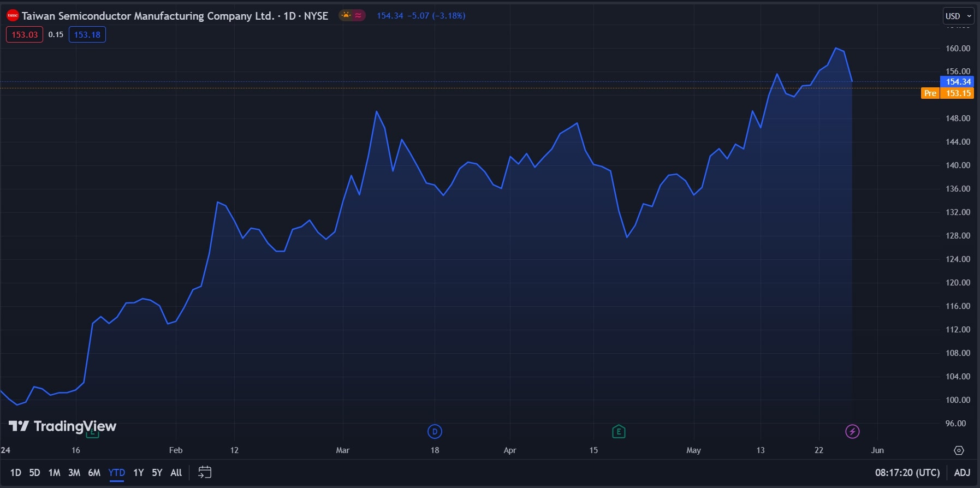The width and height of the screenshot is (980, 488).
Task: Click the blue buy price 153.18 button
Action: point(87,34)
